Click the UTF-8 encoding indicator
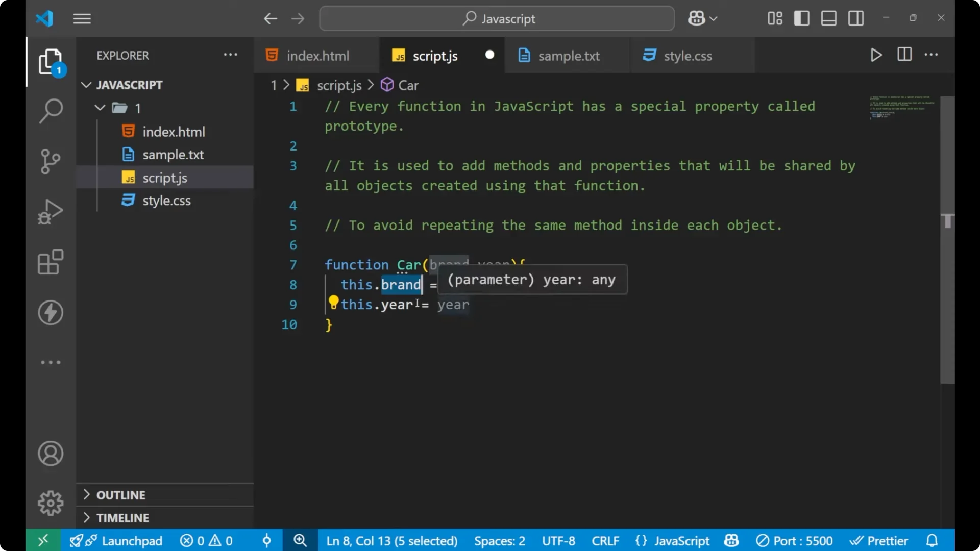 point(558,540)
